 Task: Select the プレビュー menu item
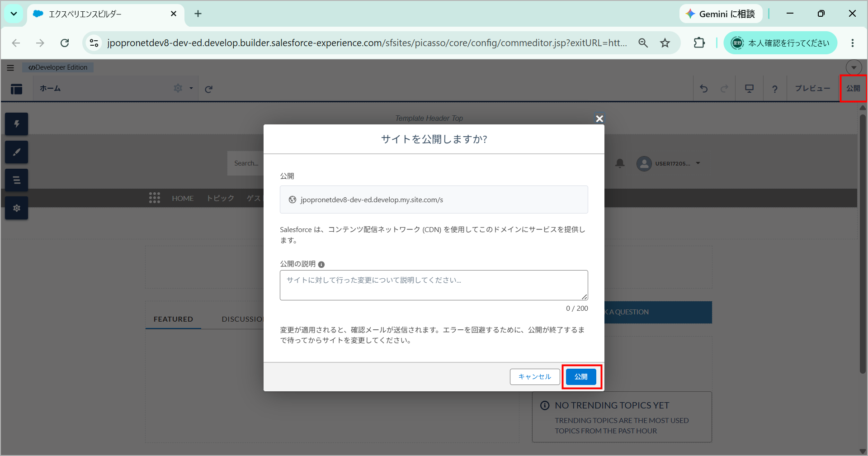point(812,89)
